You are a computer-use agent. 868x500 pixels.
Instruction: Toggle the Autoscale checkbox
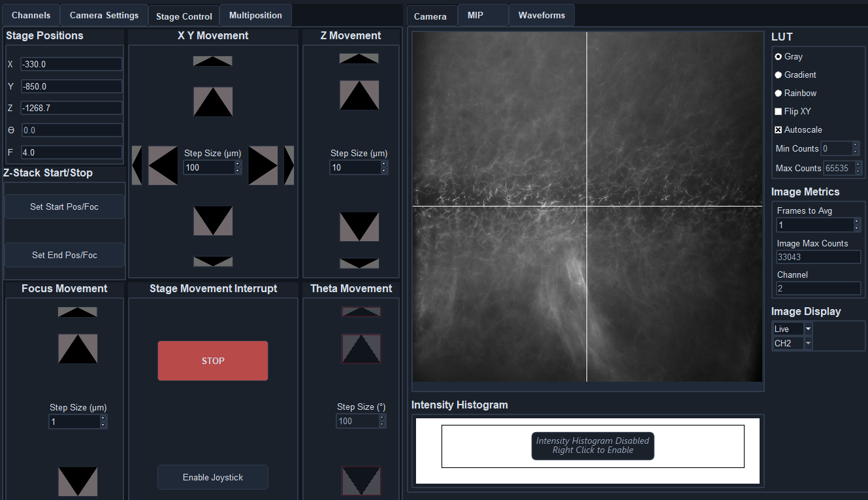coord(779,130)
